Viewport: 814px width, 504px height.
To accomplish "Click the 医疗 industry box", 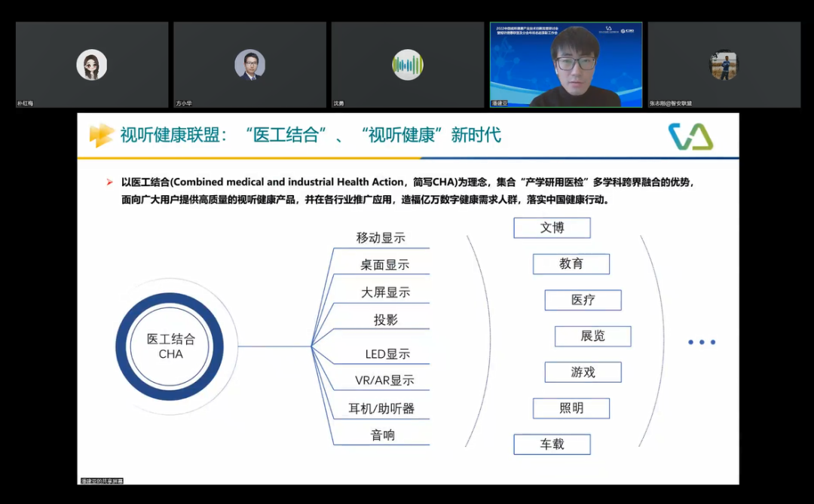I will click(x=583, y=300).
